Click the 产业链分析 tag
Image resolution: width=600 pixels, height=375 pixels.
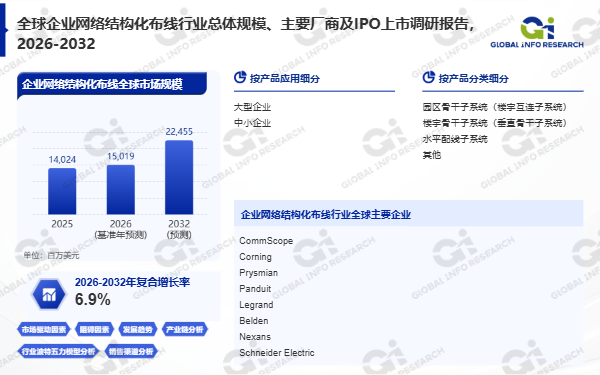pos(185,329)
